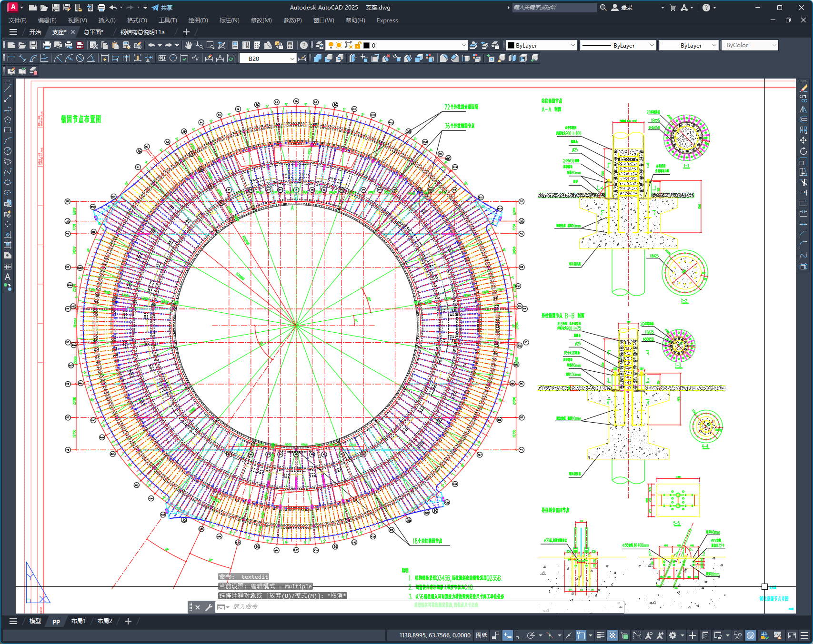Screen dimensions: 813x644
Task: Click the new drawing tab plus button
Action: (x=186, y=32)
